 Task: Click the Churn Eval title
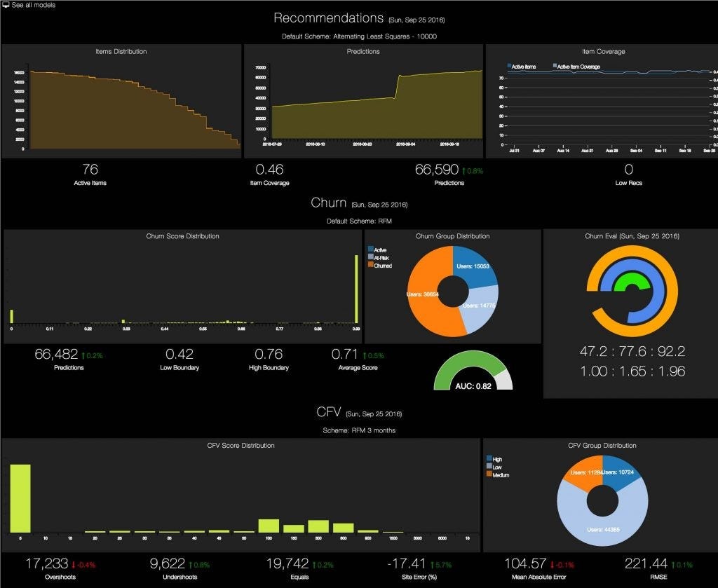(632, 236)
